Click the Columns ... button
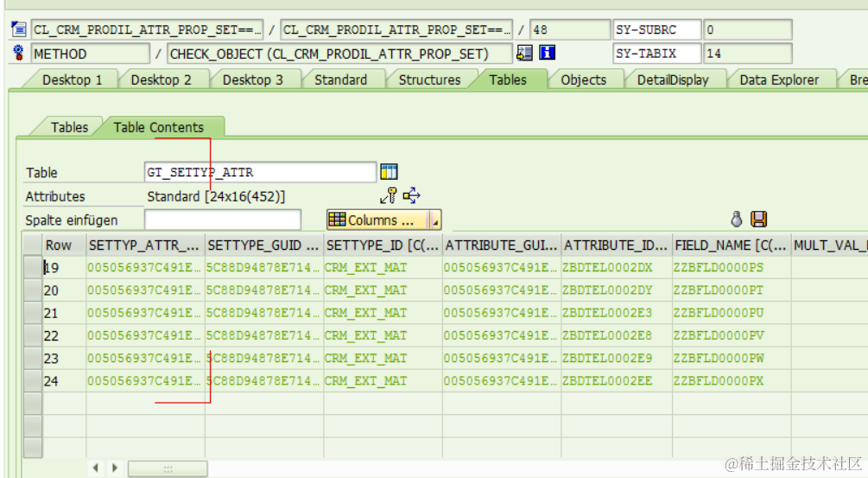This screenshot has width=868, height=478. point(378,220)
